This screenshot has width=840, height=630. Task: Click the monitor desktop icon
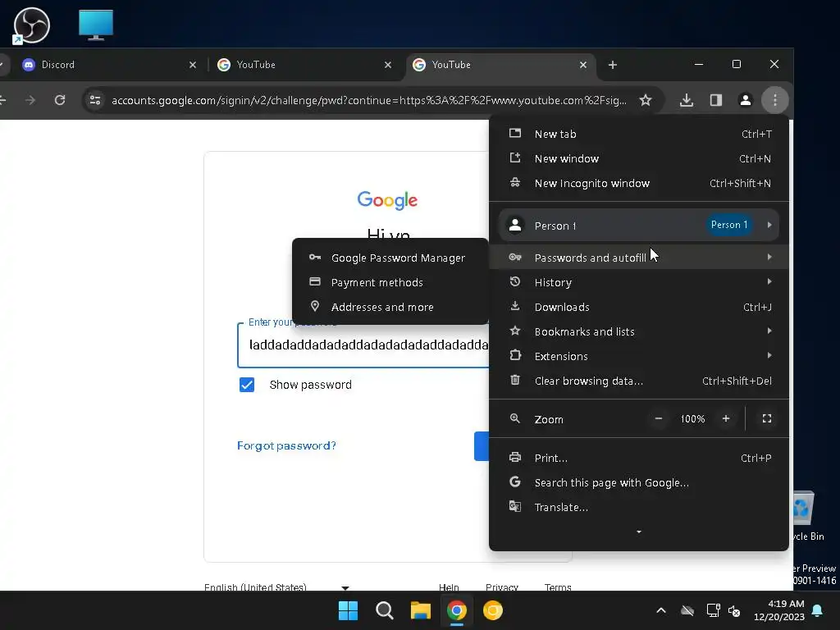pos(96,25)
